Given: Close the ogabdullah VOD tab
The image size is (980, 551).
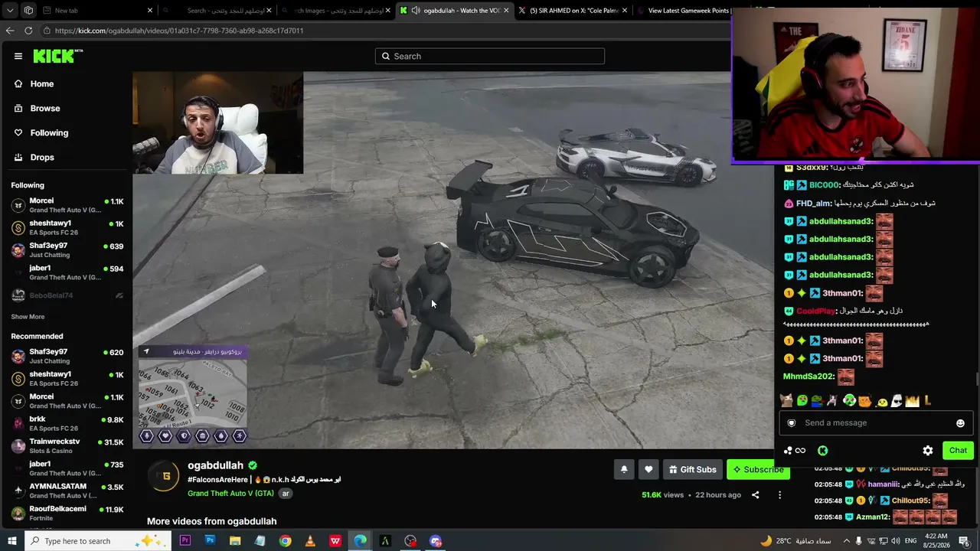Looking at the screenshot, I should click(507, 11).
